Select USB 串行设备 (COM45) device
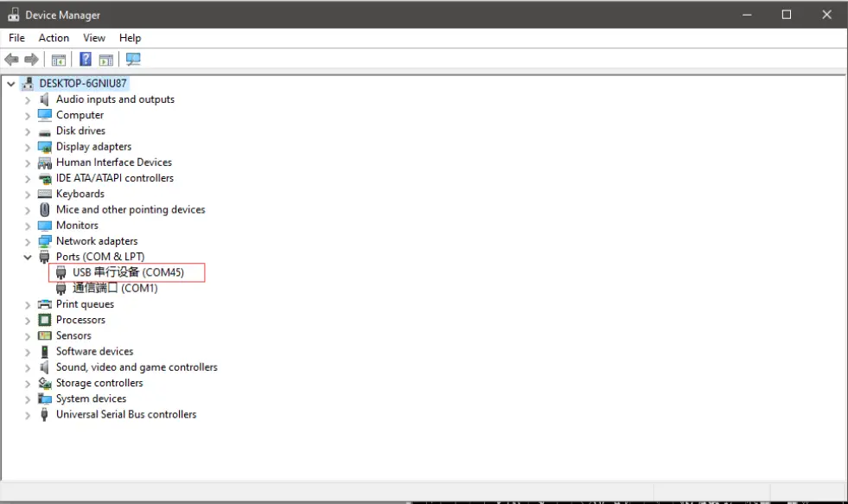The width and height of the screenshot is (848, 504). pyautogui.click(x=128, y=272)
